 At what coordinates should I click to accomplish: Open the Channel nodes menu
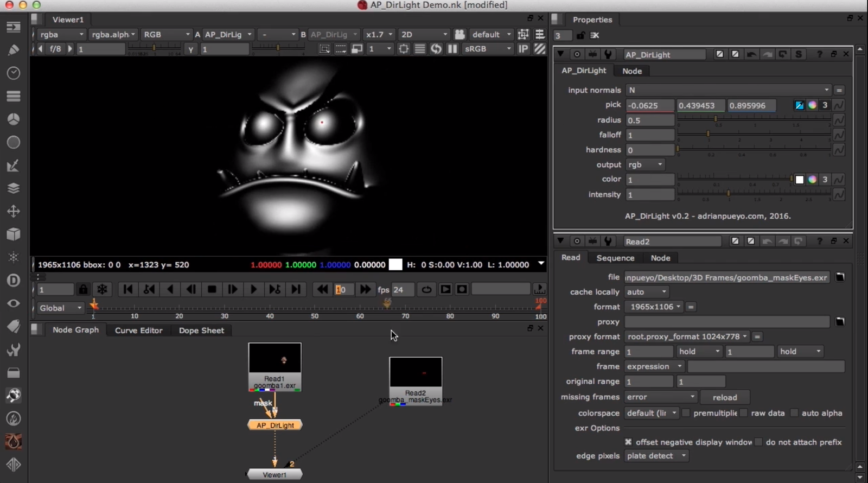[x=14, y=96]
